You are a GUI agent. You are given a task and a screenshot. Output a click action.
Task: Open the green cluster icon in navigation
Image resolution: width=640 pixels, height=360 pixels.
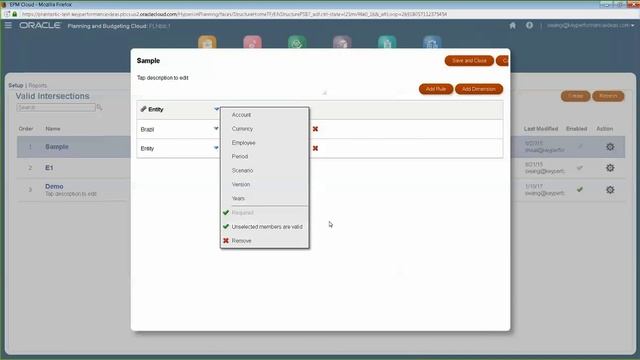[x=297, y=42]
